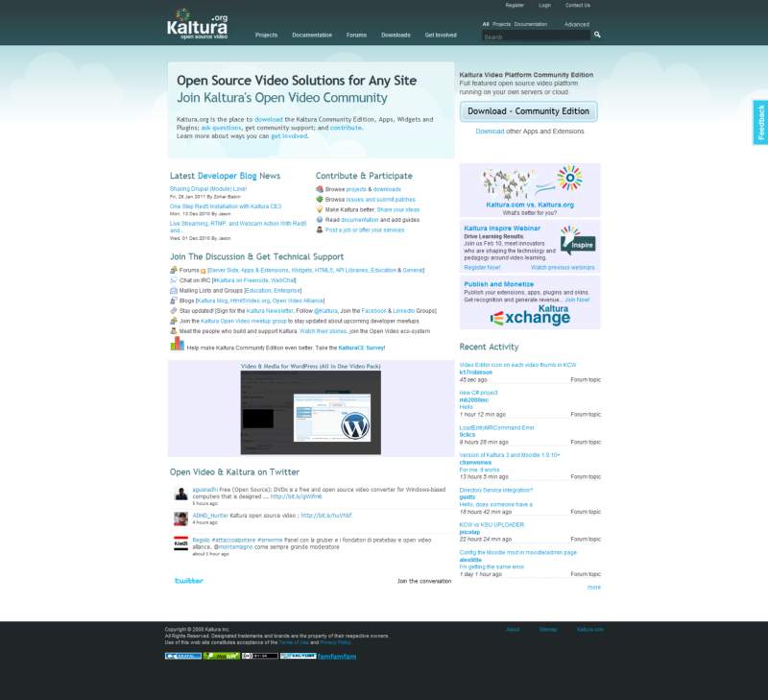Screen dimensions: 768x700
Task: Open the Contact Us link
Action: [x=578, y=6]
